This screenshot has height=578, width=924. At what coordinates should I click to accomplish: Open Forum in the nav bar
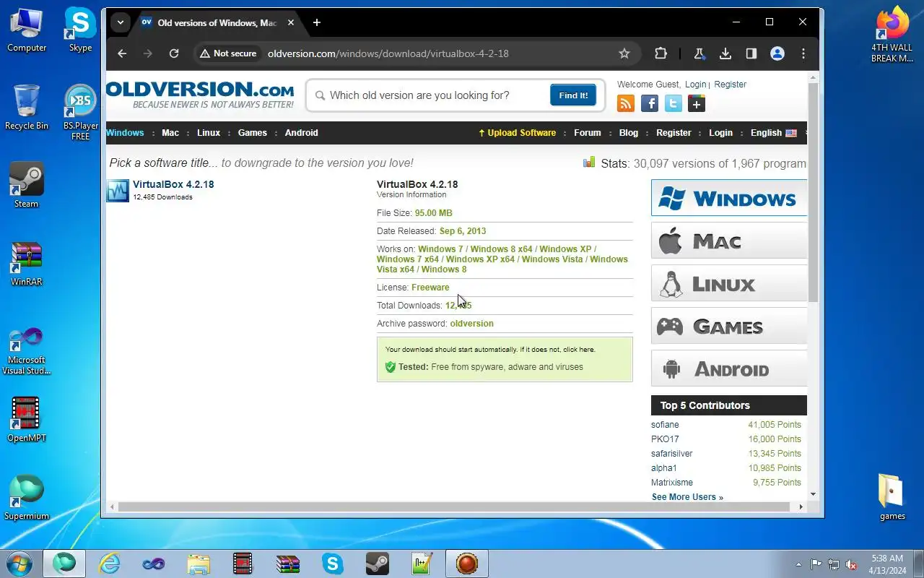588,133
